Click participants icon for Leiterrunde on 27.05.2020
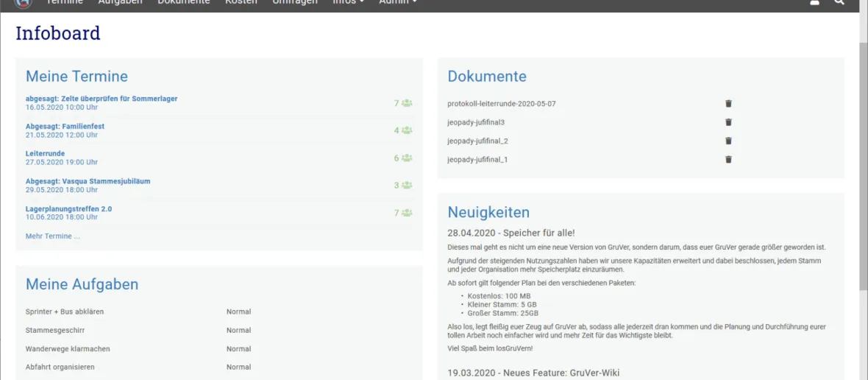 point(407,158)
